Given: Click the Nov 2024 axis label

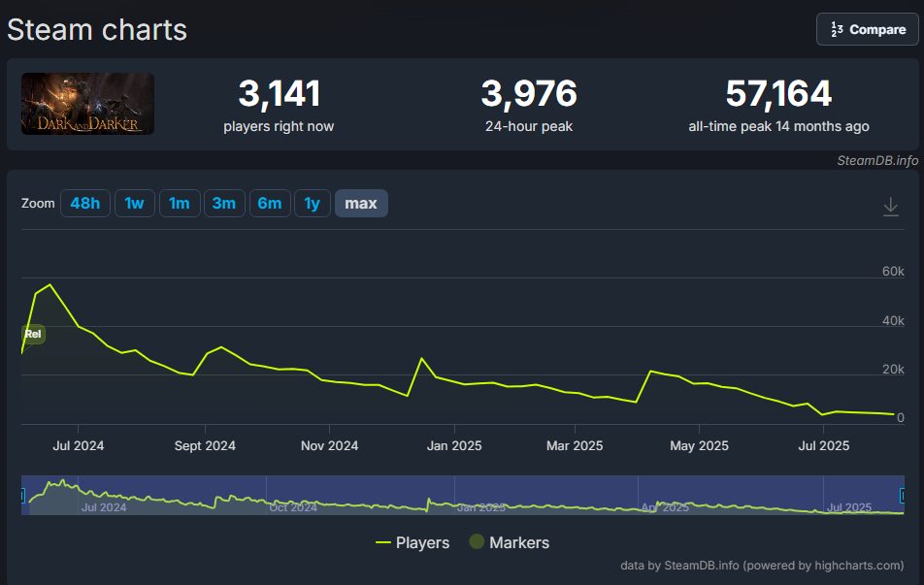Looking at the screenshot, I should tap(329, 446).
